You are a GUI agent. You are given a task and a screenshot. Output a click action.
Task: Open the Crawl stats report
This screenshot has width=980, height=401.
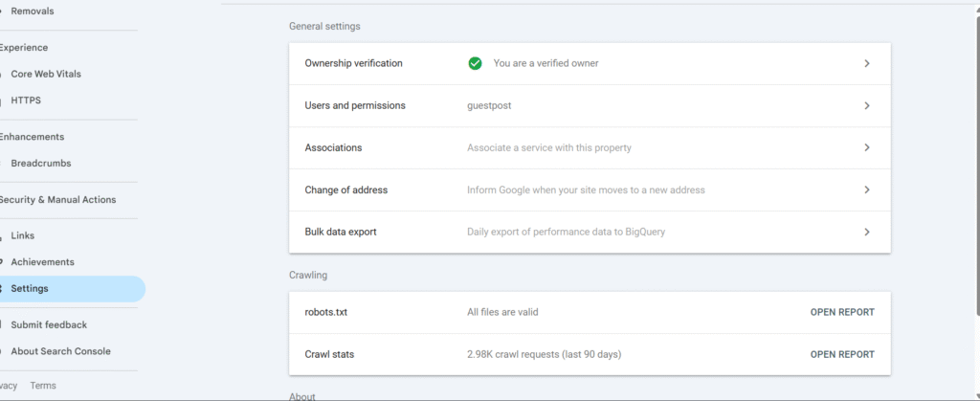pyautogui.click(x=841, y=354)
